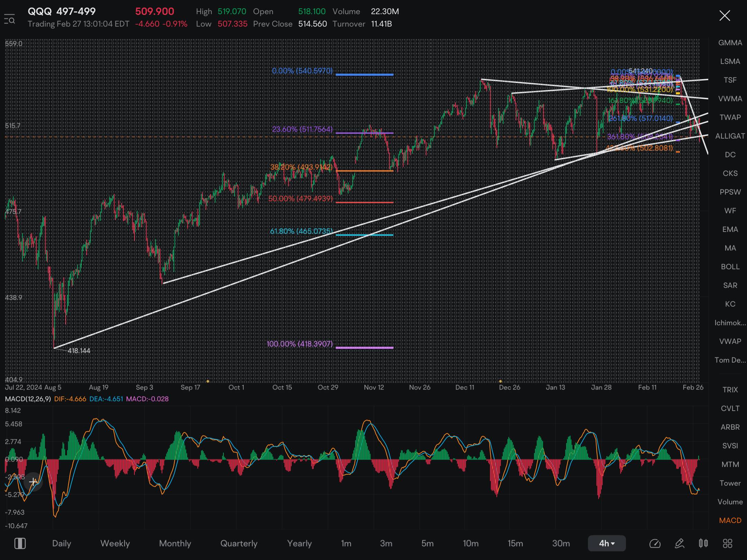The image size is (747, 560).
Task: Enable the KC indicator
Action: click(x=730, y=304)
